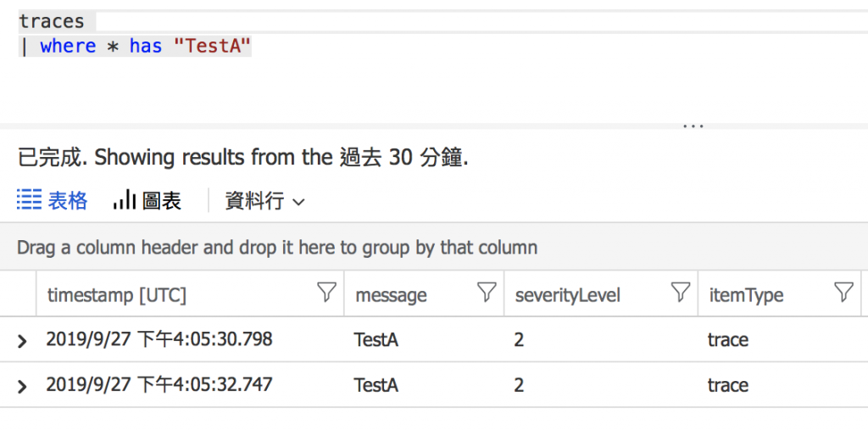Switch to the 表格 table view
The width and height of the screenshot is (868, 431).
(x=53, y=201)
